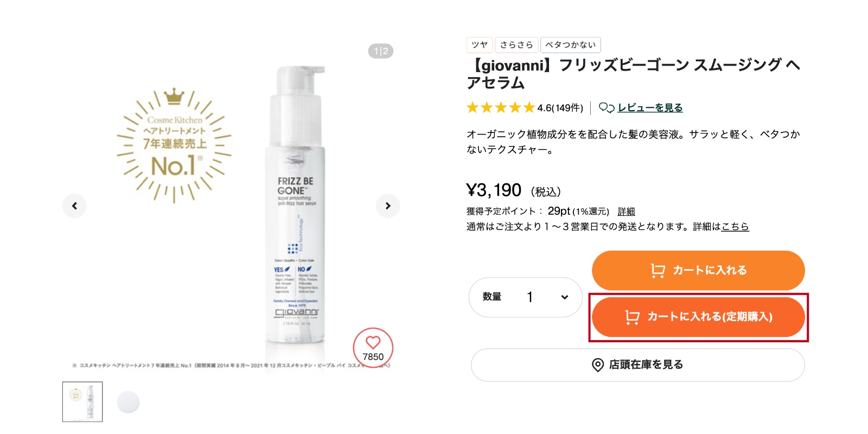868x434 pixels.
Task: Open the レビューを見る reviews link
Action: coord(650,107)
